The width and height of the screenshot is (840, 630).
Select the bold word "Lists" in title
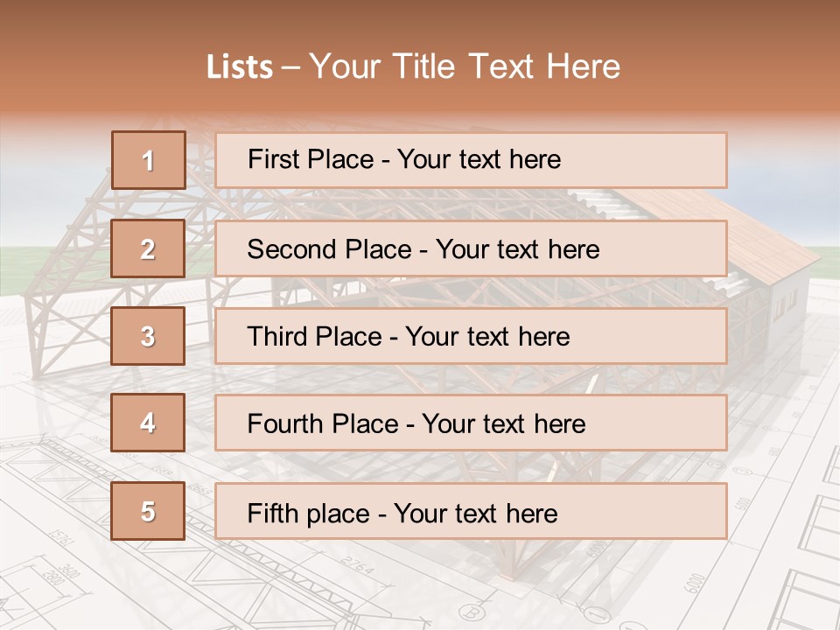[240, 67]
